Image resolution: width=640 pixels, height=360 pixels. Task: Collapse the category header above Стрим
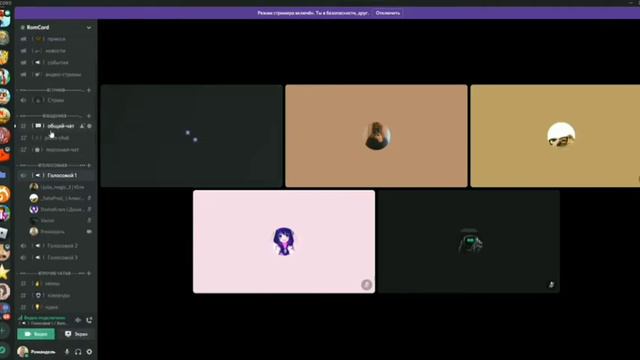pos(53,90)
